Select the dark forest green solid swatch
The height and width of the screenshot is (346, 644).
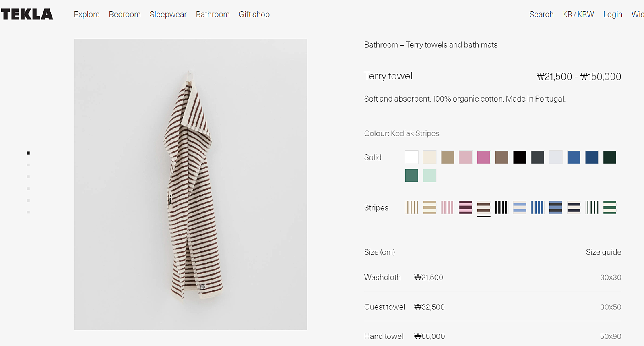(609, 157)
